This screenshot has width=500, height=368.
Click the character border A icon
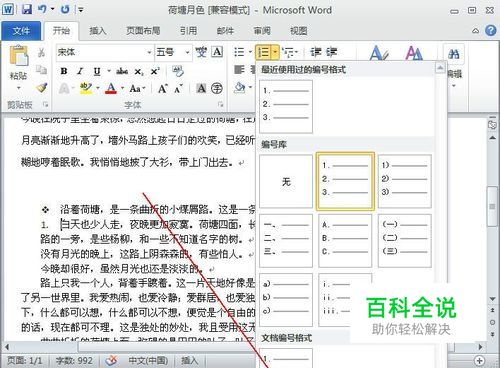[217, 52]
